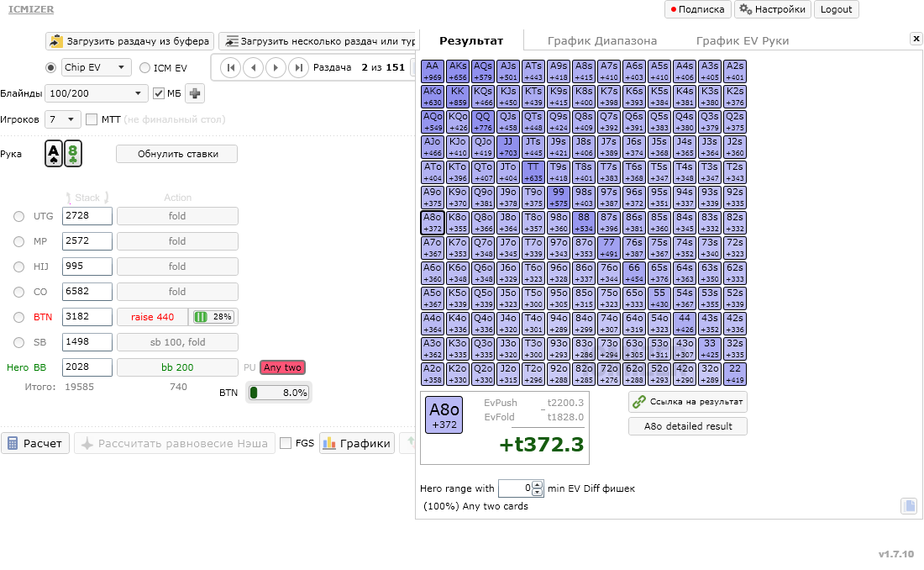Click UTG stack field 2728
Viewport: 924px width, 570px height.
[87, 216]
